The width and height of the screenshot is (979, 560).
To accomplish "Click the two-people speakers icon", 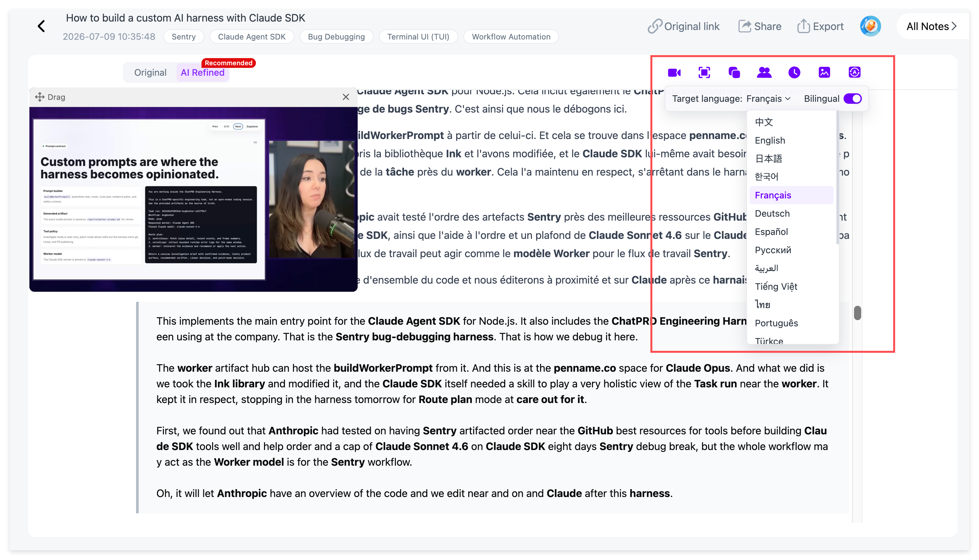I will click(764, 72).
